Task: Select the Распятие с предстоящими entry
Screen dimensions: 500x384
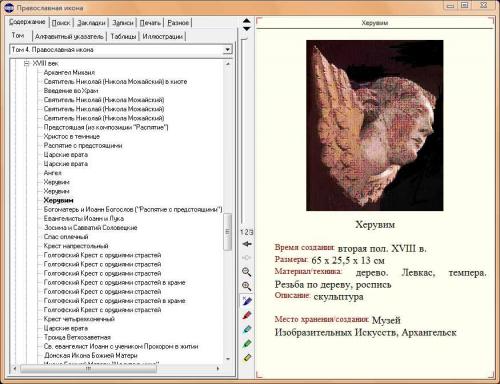Action: point(83,145)
